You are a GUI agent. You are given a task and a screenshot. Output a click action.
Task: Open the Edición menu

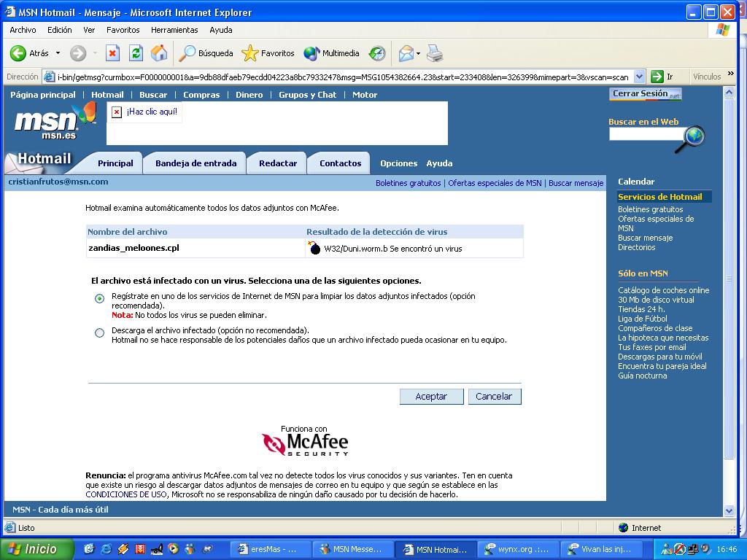point(60,30)
